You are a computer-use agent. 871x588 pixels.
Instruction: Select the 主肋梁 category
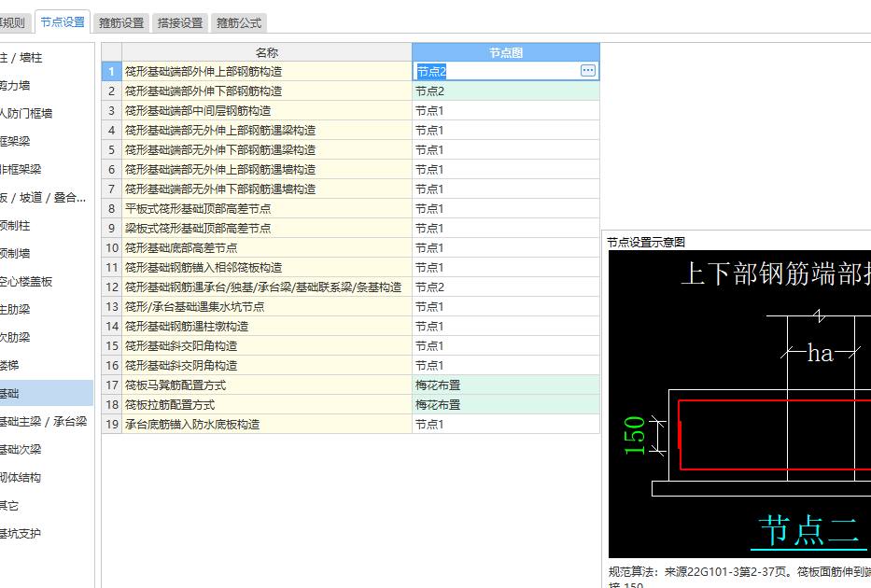(x=46, y=309)
